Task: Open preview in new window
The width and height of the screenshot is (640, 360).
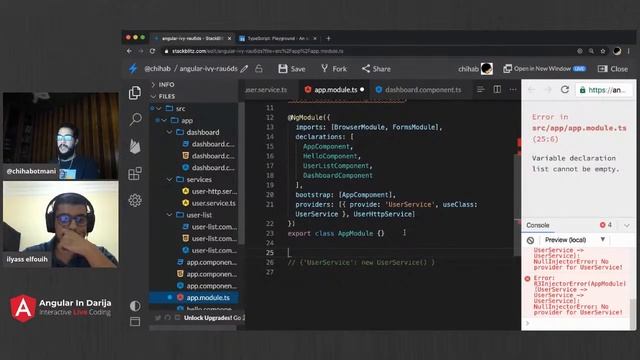Action: [544, 69]
